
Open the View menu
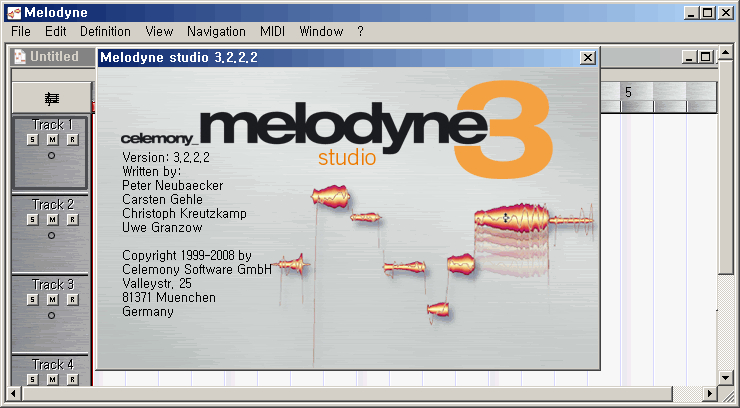click(159, 32)
